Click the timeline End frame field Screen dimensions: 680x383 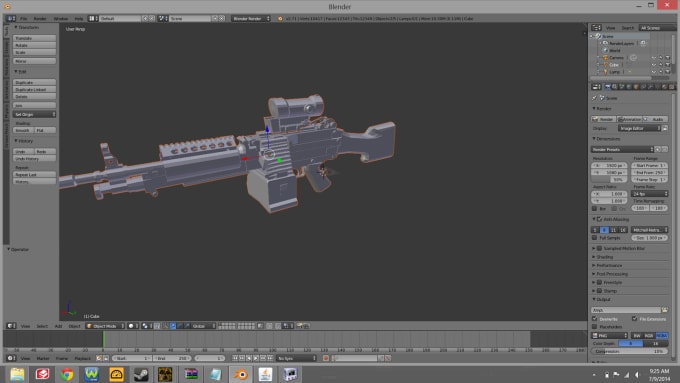[x=172, y=358]
